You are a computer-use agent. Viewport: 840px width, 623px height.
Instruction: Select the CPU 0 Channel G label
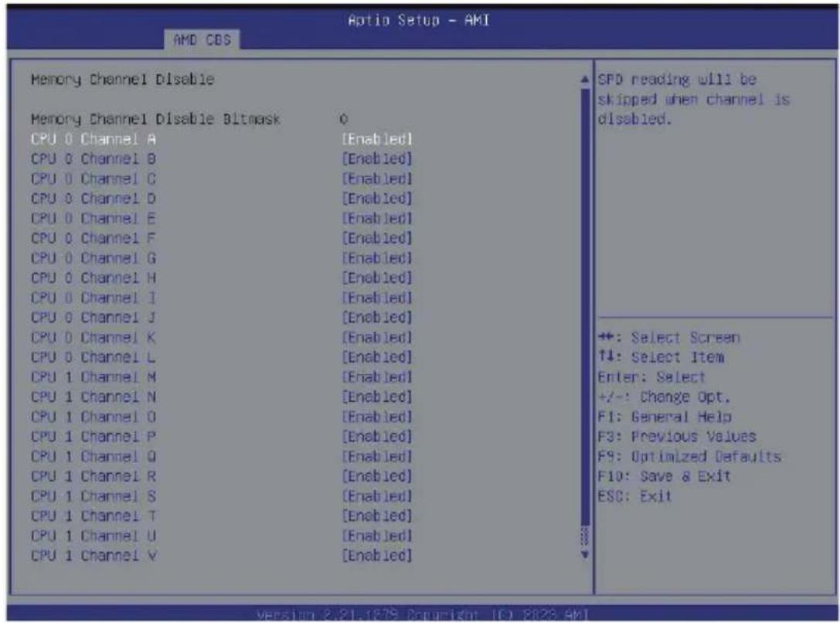coord(94,258)
